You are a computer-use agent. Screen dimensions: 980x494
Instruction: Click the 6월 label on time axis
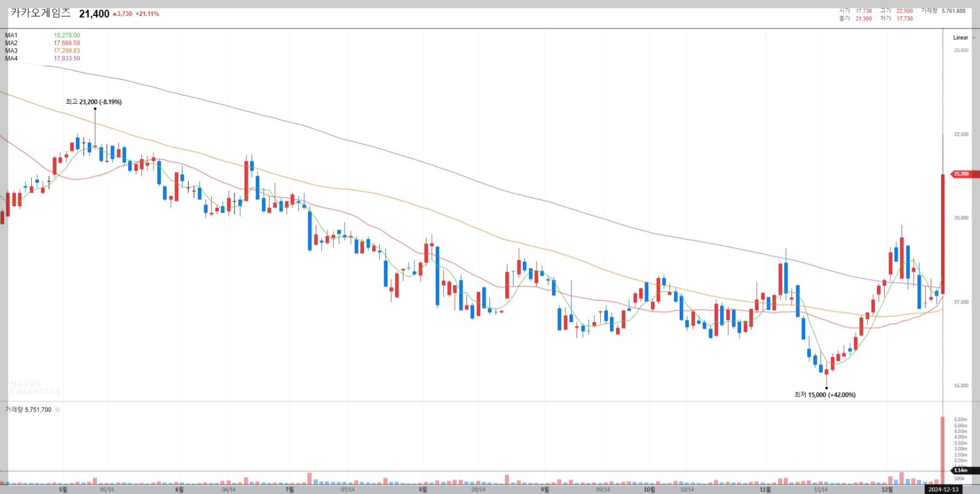click(x=179, y=490)
